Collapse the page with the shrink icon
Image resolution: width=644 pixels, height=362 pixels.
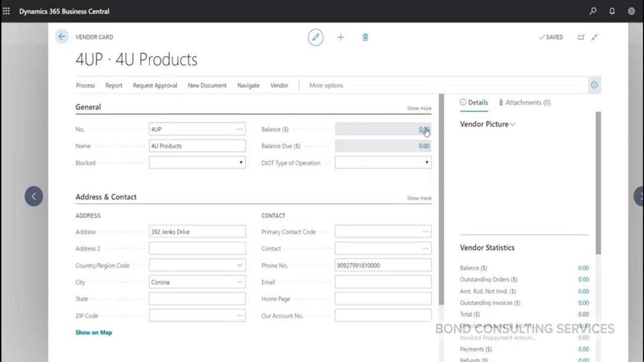(594, 37)
